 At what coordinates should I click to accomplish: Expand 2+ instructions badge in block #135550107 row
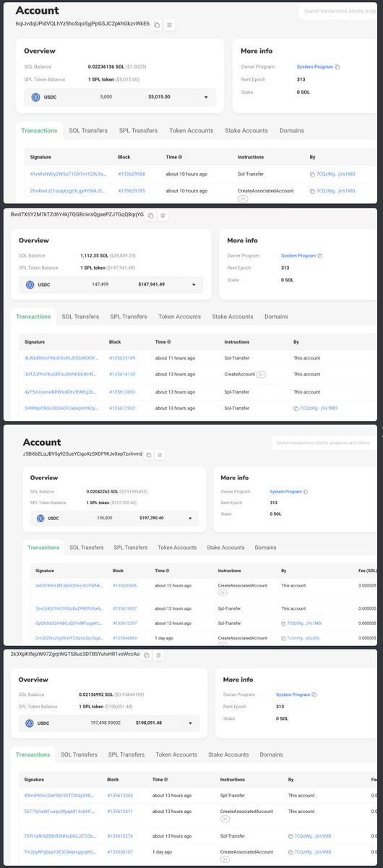point(224,859)
